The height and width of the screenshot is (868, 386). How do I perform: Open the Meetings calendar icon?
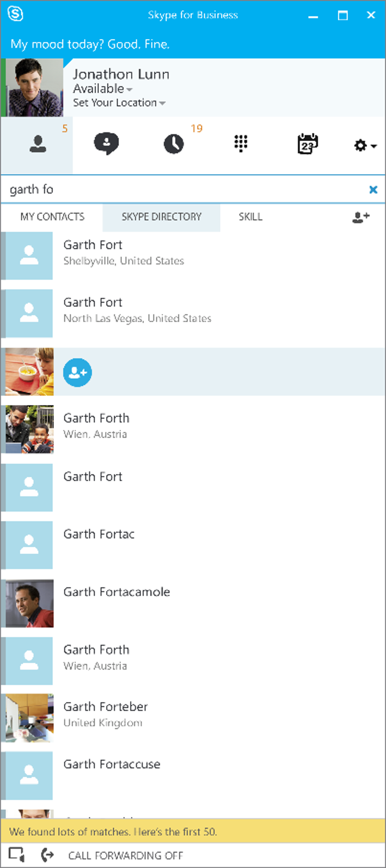pyautogui.click(x=307, y=144)
